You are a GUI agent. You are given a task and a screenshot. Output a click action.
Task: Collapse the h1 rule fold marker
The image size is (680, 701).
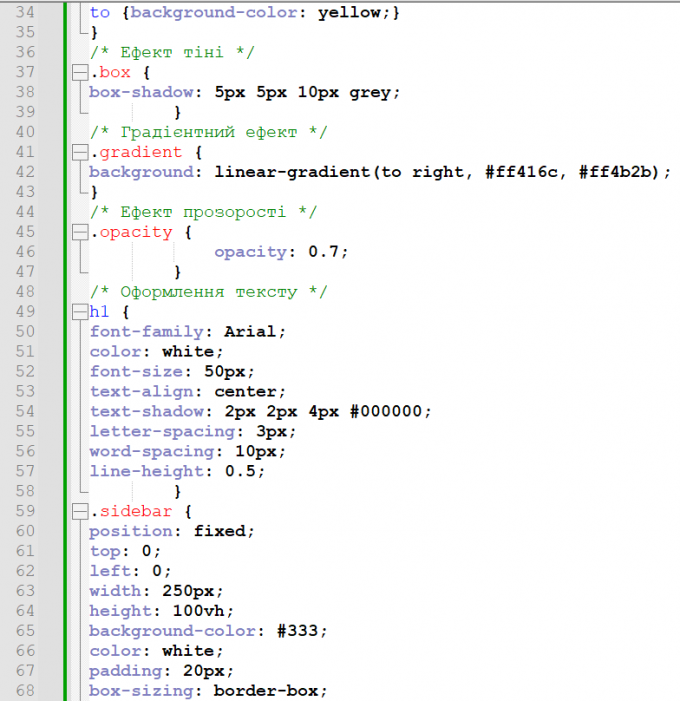click(x=80, y=312)
